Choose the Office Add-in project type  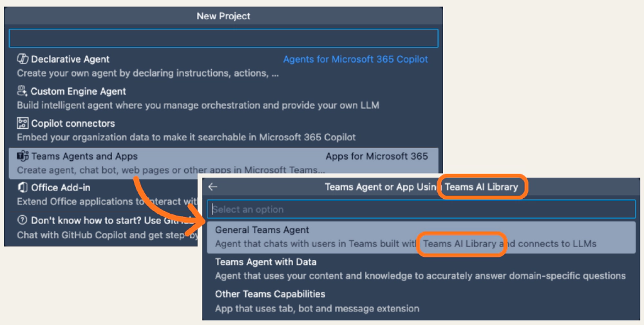[x=61, y=188]
